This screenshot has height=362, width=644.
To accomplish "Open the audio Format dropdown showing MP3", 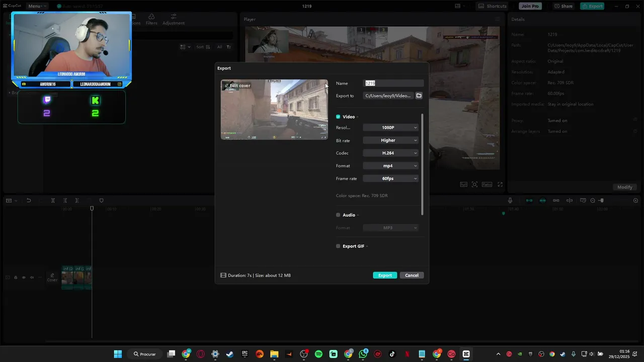I will (x=390, y=228).
